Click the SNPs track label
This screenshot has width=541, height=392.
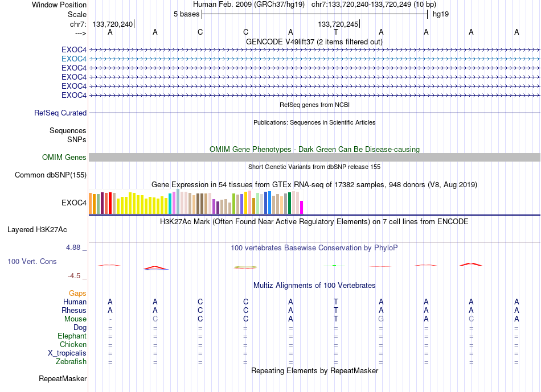(x=77, y=139)
